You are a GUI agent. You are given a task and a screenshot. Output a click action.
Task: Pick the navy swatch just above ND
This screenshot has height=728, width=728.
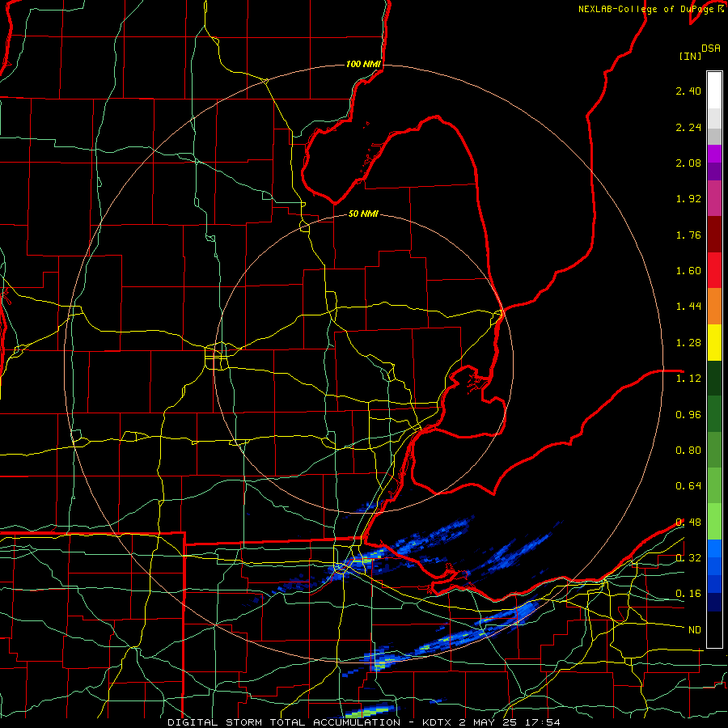(714, 603)
